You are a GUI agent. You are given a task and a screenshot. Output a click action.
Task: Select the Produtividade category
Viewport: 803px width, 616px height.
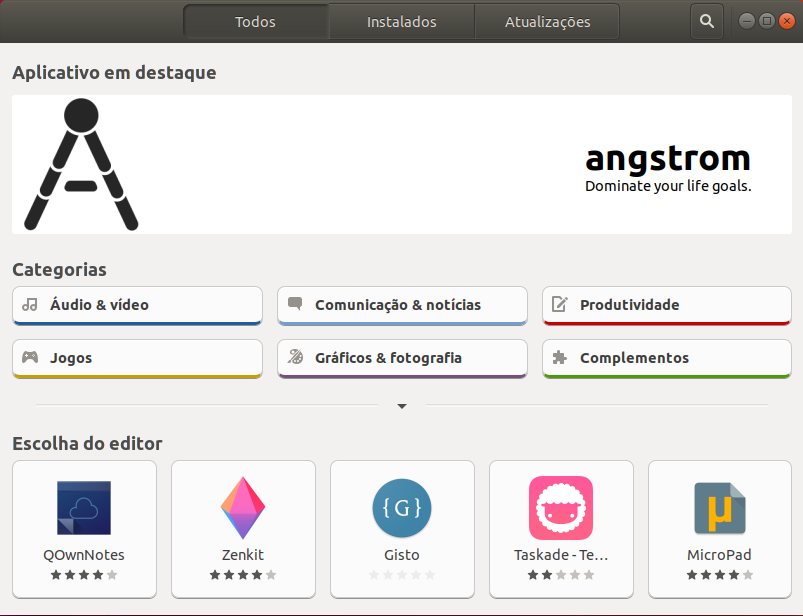(x=667, y=306)
